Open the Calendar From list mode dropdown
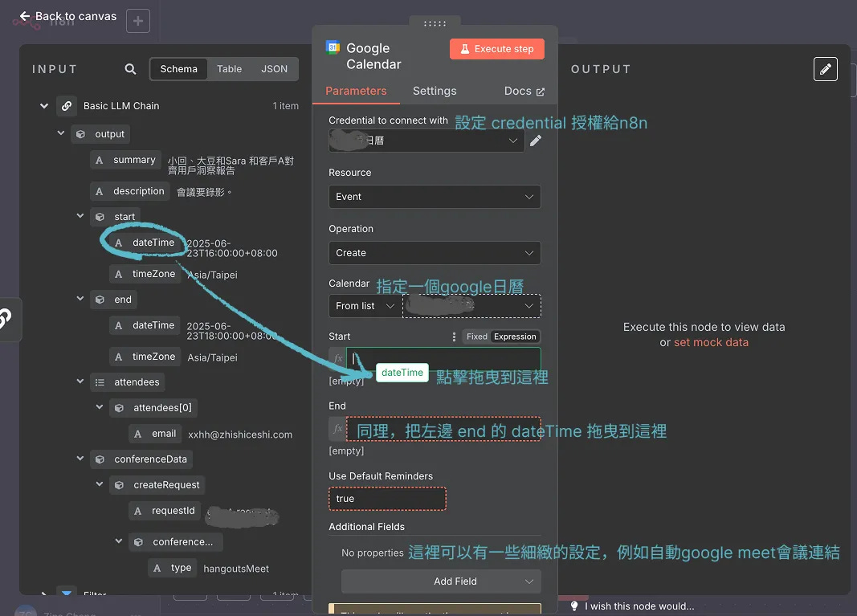 pyautogui.click(x=365, y=306)
